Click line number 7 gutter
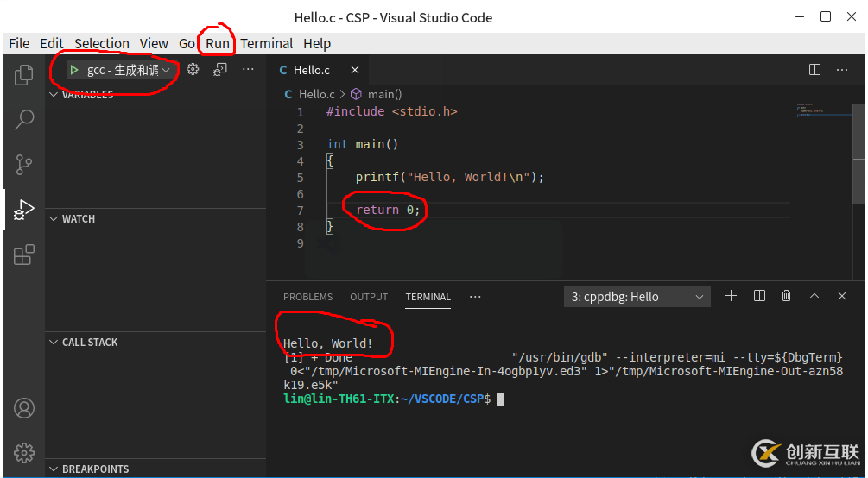This screenshot has height=478, width=868. 300,211
